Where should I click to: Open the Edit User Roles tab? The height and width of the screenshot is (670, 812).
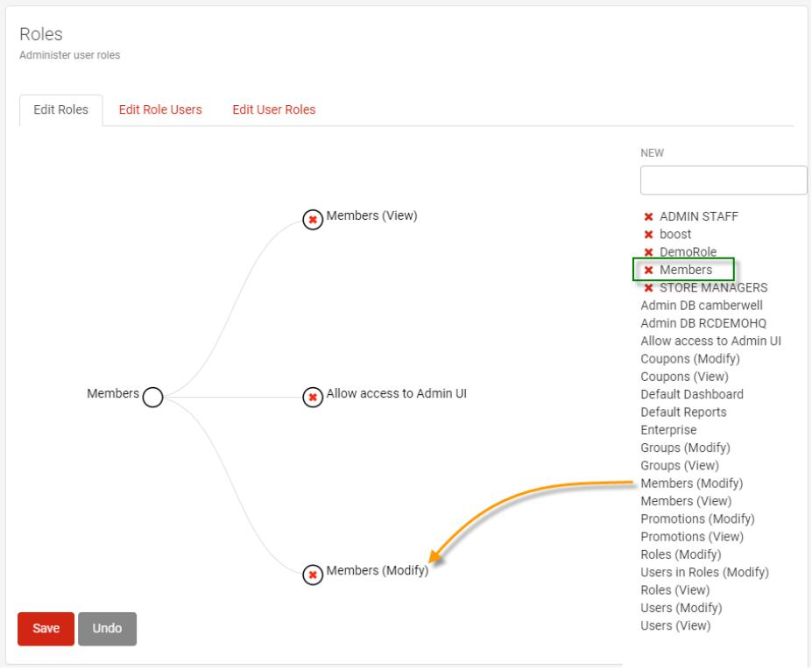[x=274, y=109]
